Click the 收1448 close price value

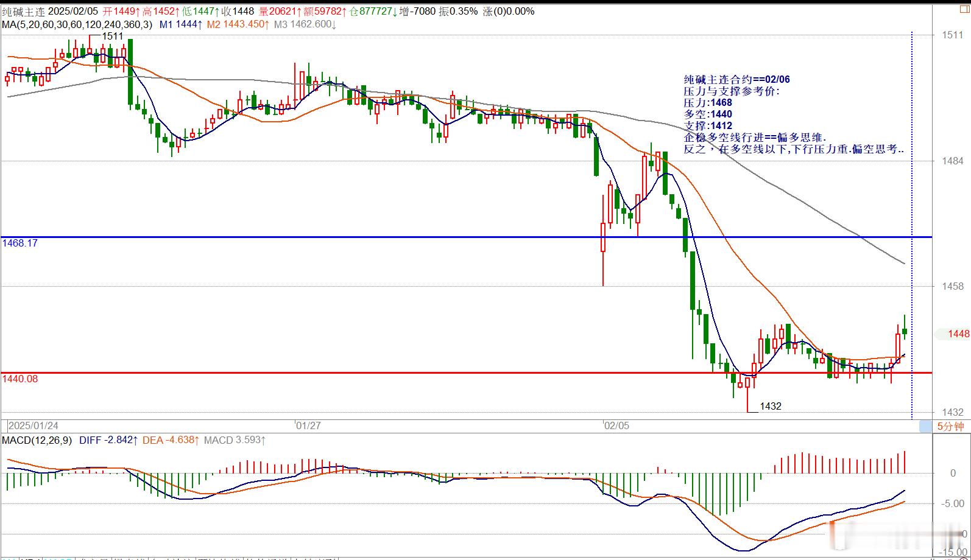click(238, 11)
